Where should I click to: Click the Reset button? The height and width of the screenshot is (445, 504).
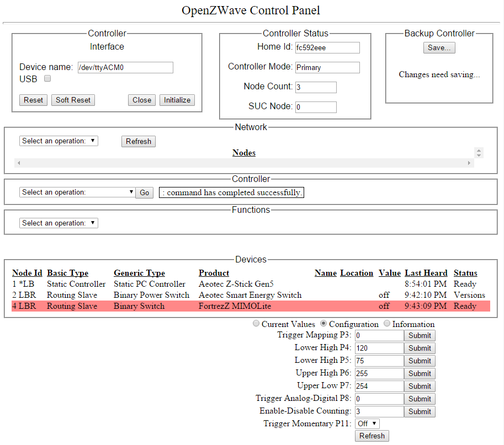click(x=34, y=100)
